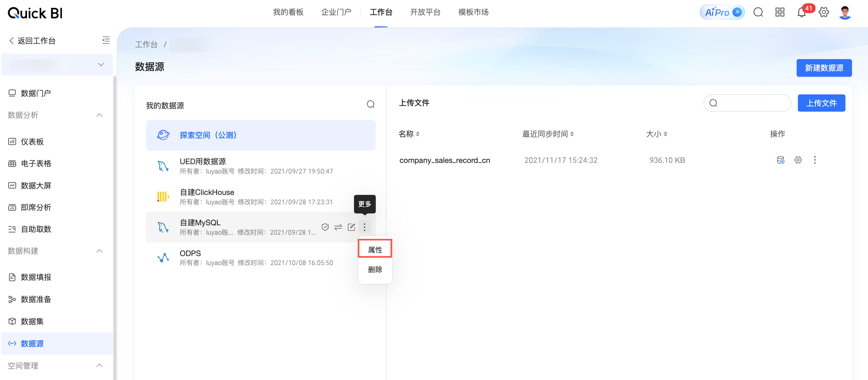This screenshot has height=380, width=868.
Task: Click the company_sales_record_cn file name
Action: click(x=445, y=160)
